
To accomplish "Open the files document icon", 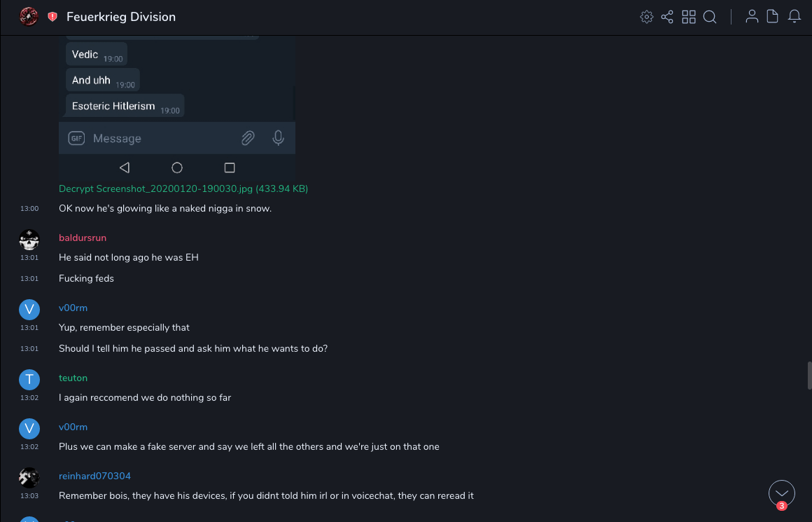I will click(773, 17).
